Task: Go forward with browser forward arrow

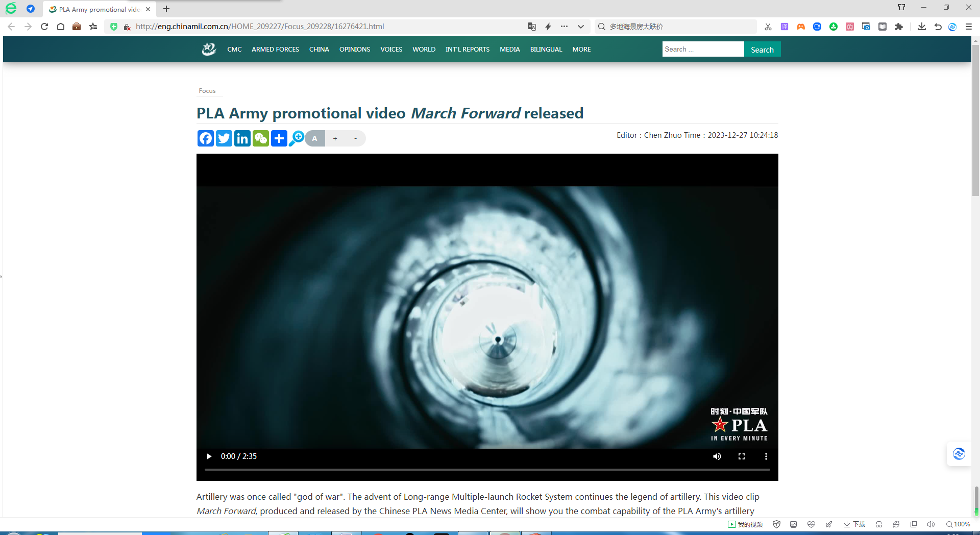Action: point(28,27)
